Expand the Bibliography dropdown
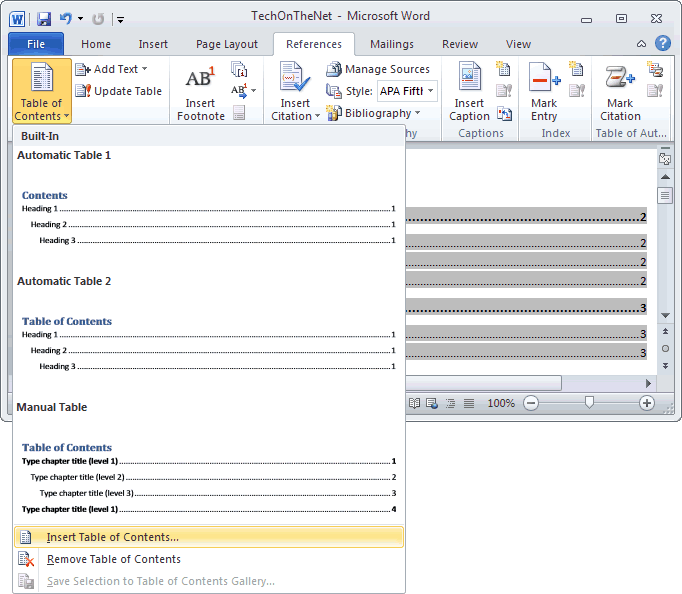Screen dimensions: 682x594 point(373,113)
